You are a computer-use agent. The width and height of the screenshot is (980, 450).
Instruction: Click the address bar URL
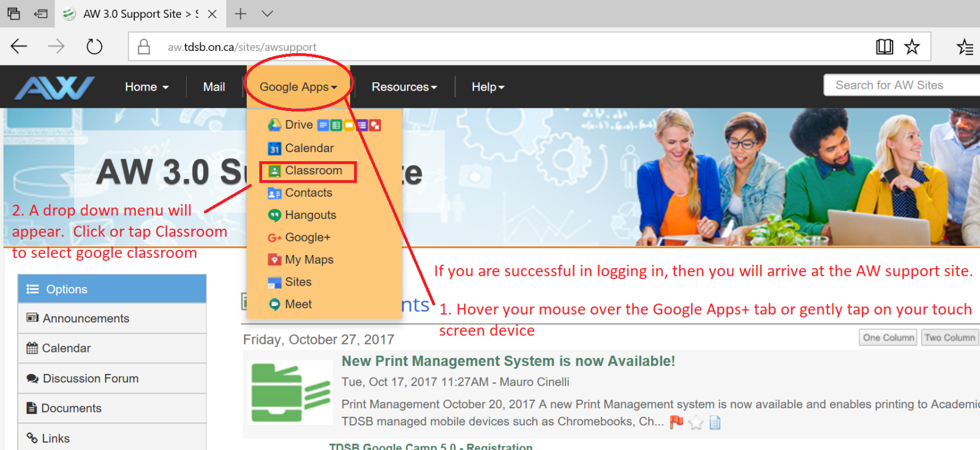(242, 47)
